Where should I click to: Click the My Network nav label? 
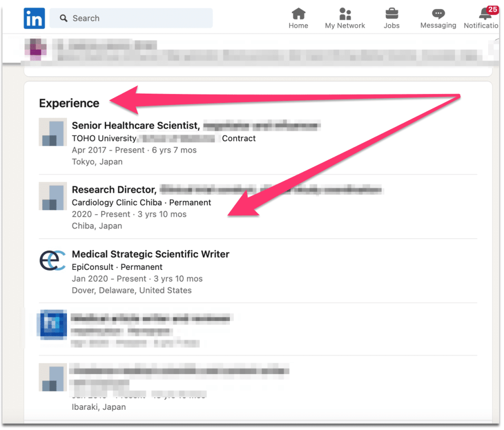[x=345, y=26]
